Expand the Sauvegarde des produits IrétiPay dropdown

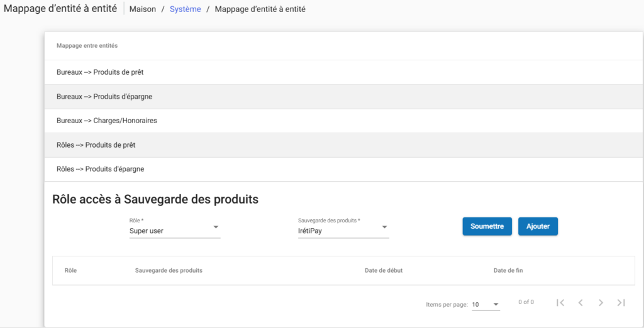click(343, 231)
